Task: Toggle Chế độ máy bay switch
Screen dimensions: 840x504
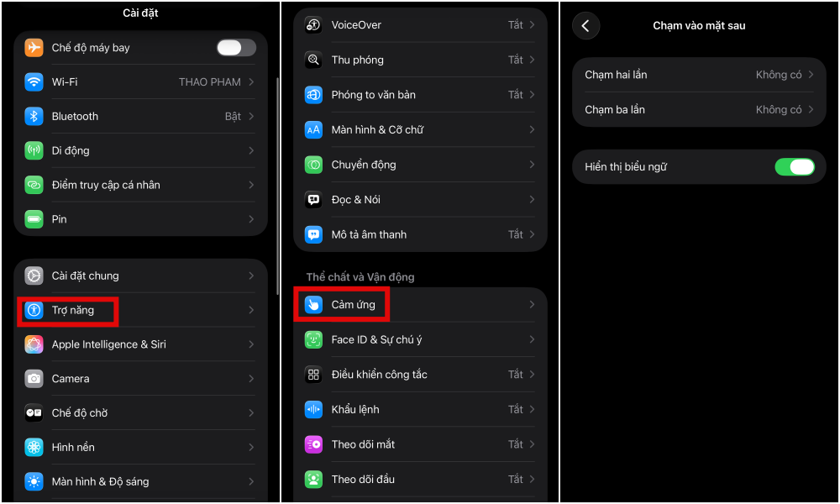Action: click(236, 48)
